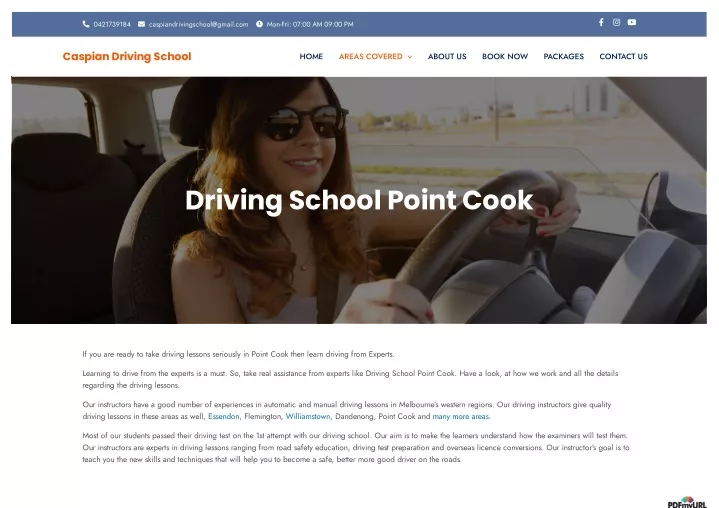Follow the Williamstown link

(x=308, y=416)
